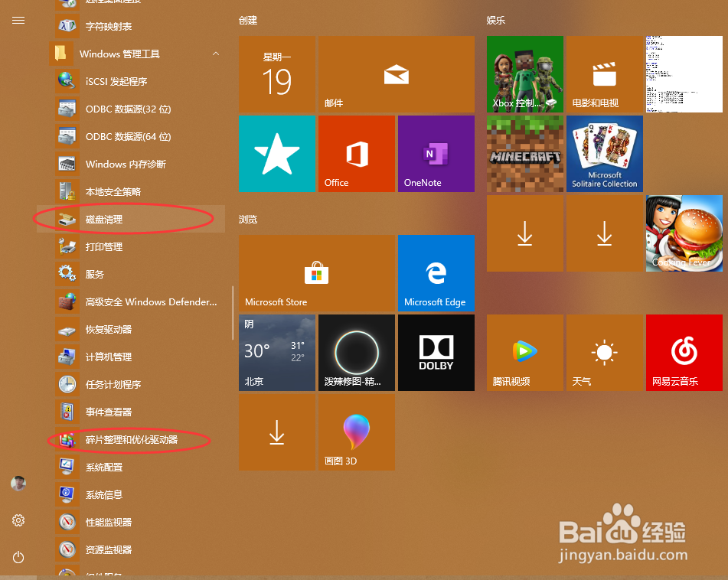Click the download tile beside 画图 3D
Viewport: 728px width, 580px height.
click(x=277, y=432)
